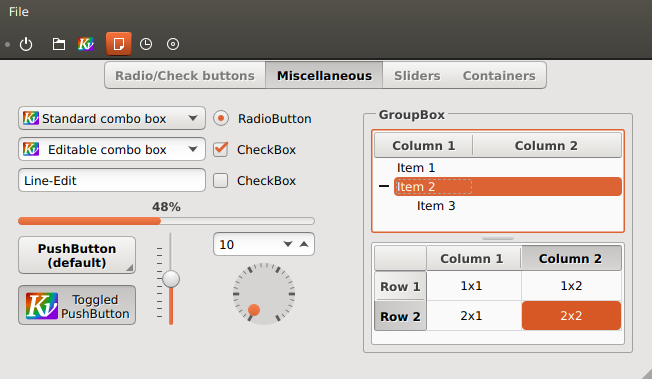652x379 pixels.
Task: Collapse the Item 2 tree branch
Action: coord(384,186)
